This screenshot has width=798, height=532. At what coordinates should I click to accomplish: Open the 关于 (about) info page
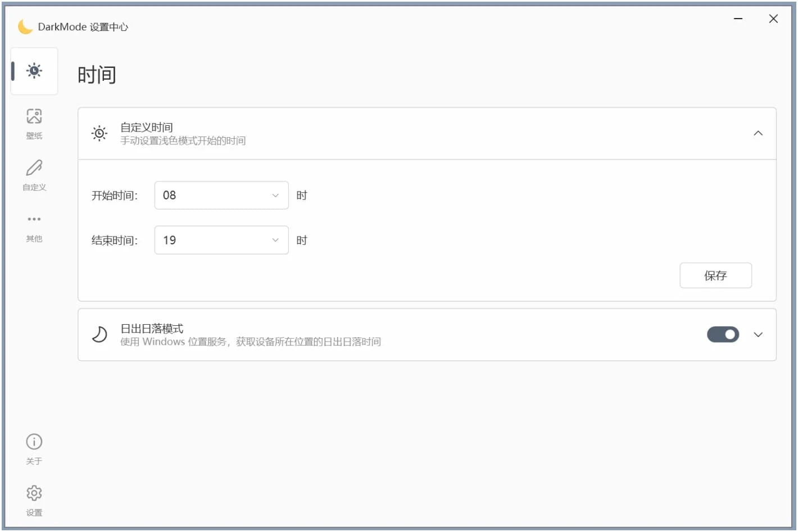point(34,448)
